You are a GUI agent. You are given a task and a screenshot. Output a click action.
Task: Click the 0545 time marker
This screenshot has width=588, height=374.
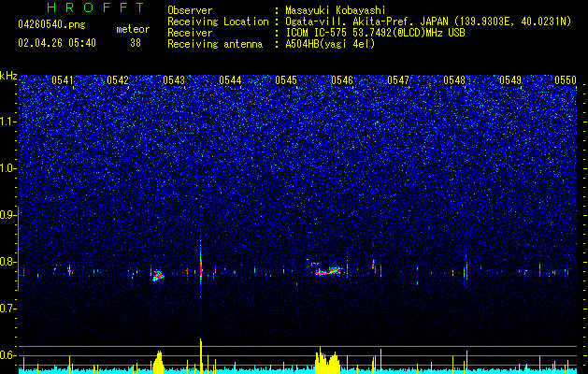point(286,80)
